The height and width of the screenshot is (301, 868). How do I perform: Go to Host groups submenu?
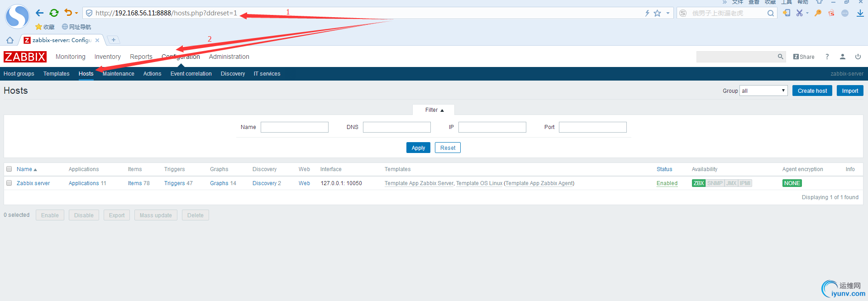[x=19, y=74]
